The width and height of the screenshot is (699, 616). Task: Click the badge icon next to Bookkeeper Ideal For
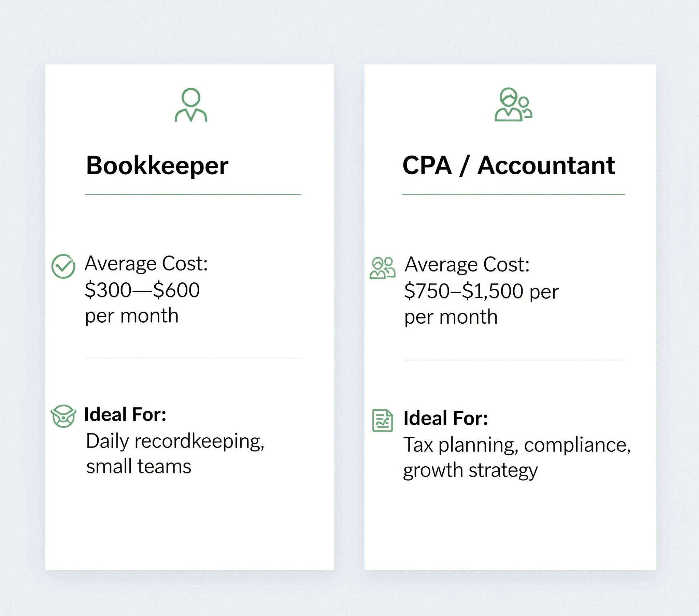pyautogui.click(x=63, y=416)
